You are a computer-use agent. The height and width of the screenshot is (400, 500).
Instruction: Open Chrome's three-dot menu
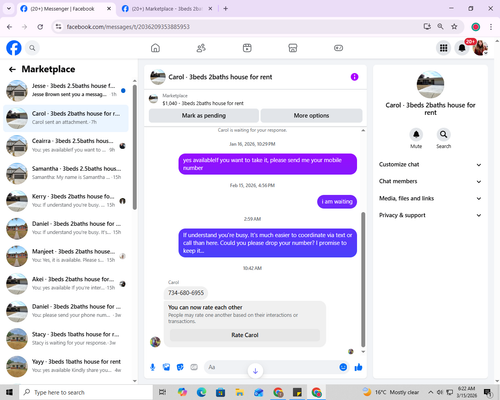click(491, 27)
